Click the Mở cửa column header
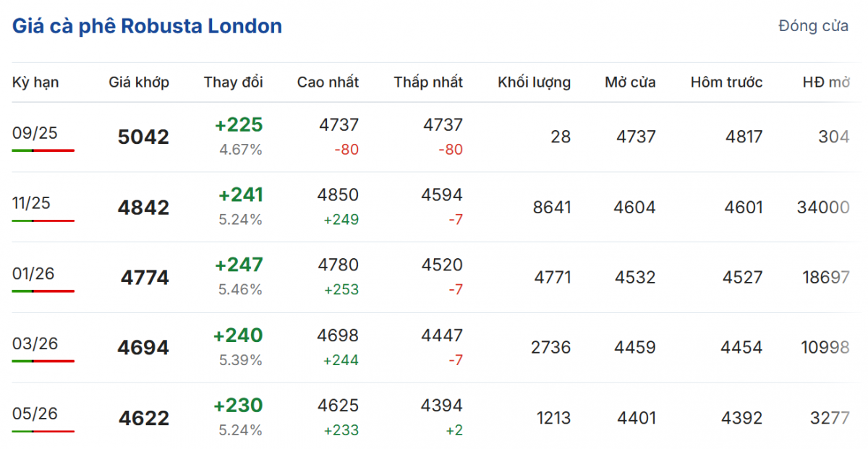This screenshot has height=449, width=868. click(630, 82)
